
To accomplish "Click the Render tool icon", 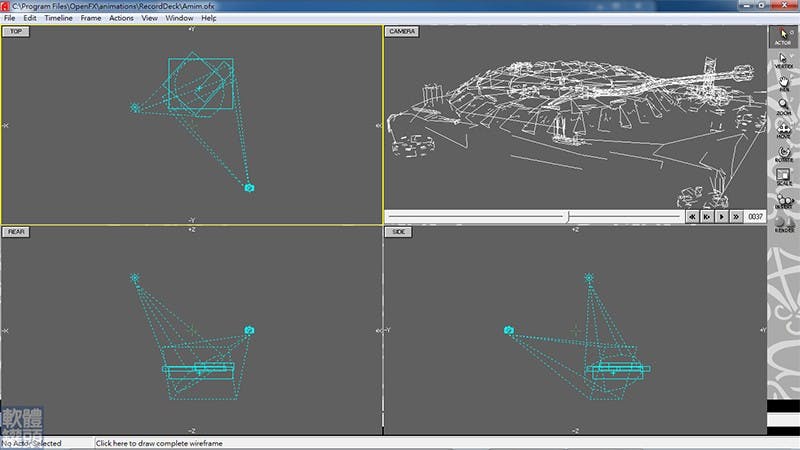I will (x=783, y=224).
